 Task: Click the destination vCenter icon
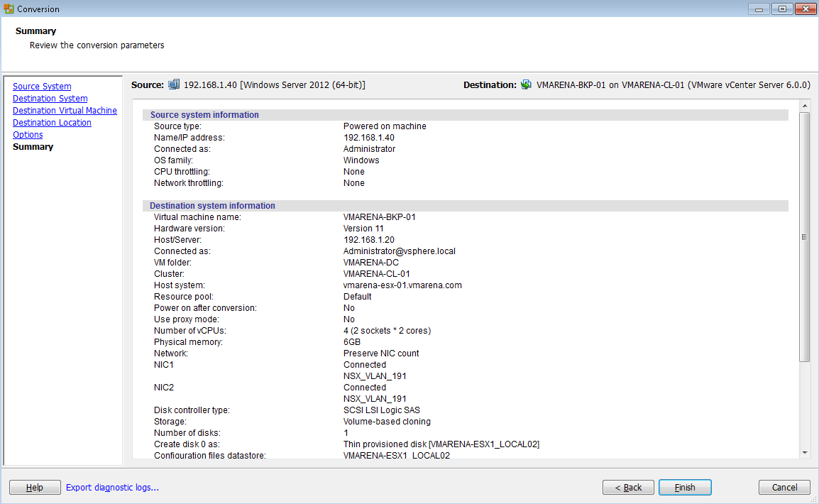tap(526, 84)
